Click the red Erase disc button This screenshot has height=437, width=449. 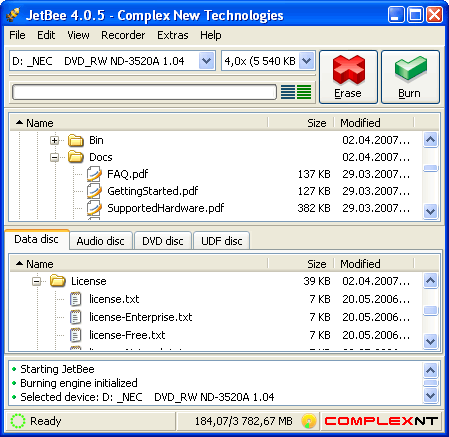[348, 77]
